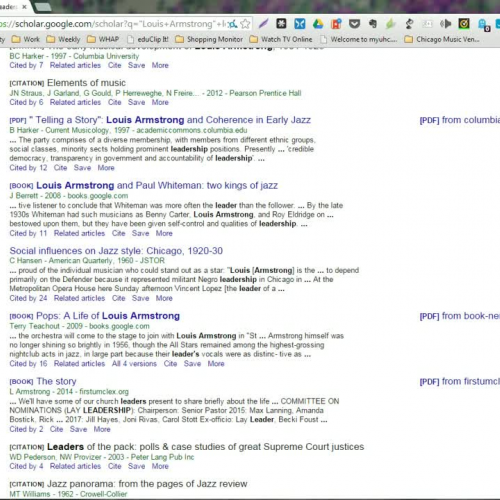Image resolution: width=500 pixels, height=500 pixels.
Task: Click the black asterisk extension icon
Action: point(281,24)
